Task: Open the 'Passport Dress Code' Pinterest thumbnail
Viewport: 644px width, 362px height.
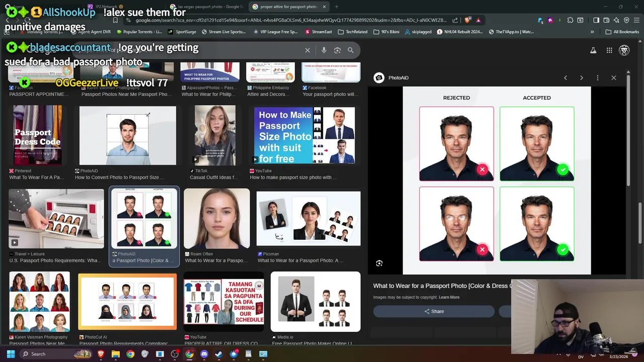Action: pyautogui.click(x=38, y=136)
